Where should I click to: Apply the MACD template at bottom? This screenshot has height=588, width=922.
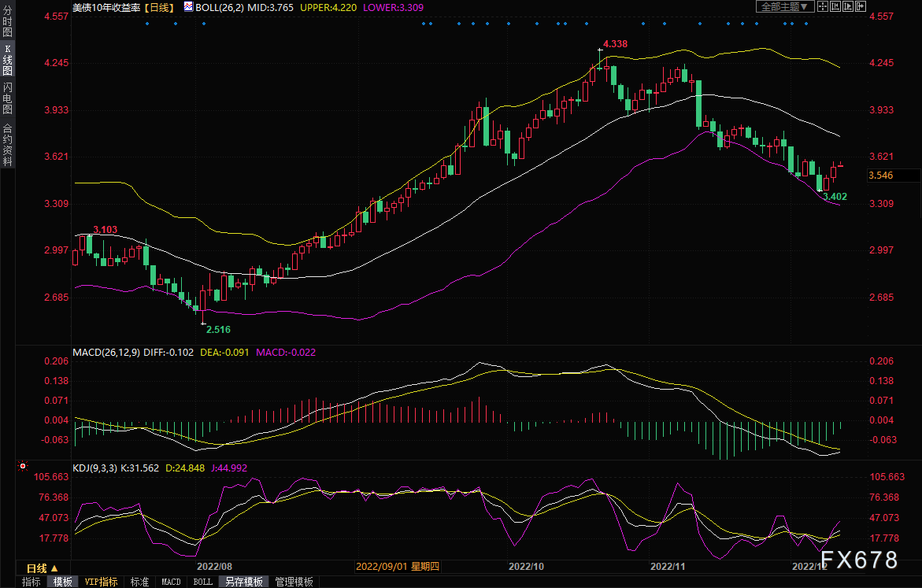click(x=171, y=582)
